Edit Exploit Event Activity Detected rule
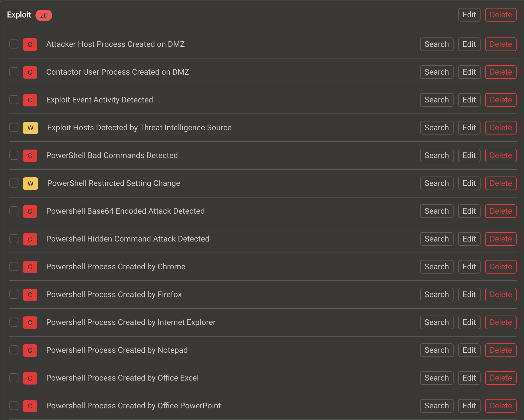524x420 pixels. (469, 100)
